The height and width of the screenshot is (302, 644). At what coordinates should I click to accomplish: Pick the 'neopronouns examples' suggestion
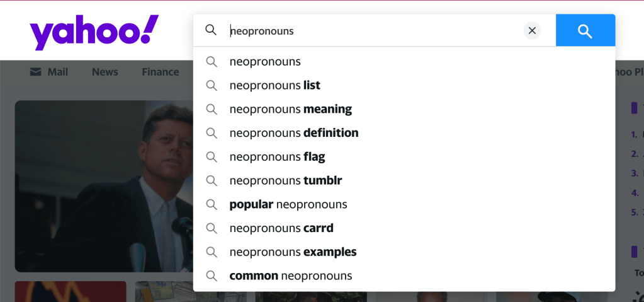tap(293, 252)
